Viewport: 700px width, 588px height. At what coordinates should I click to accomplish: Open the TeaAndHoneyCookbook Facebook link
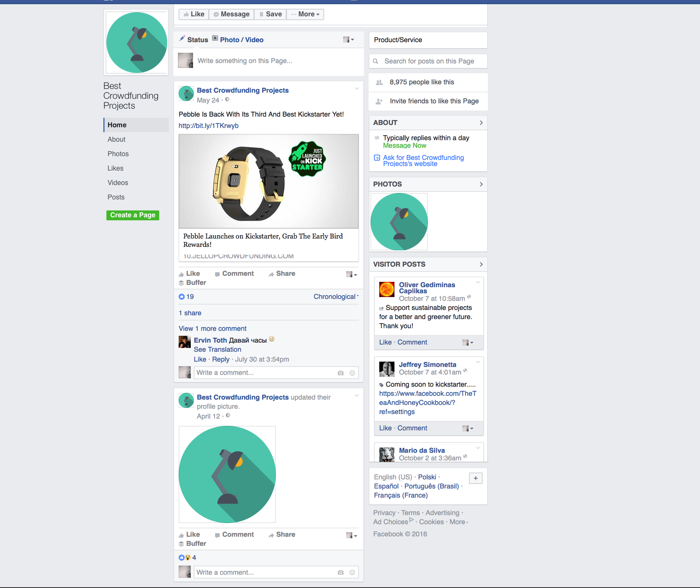428,403
